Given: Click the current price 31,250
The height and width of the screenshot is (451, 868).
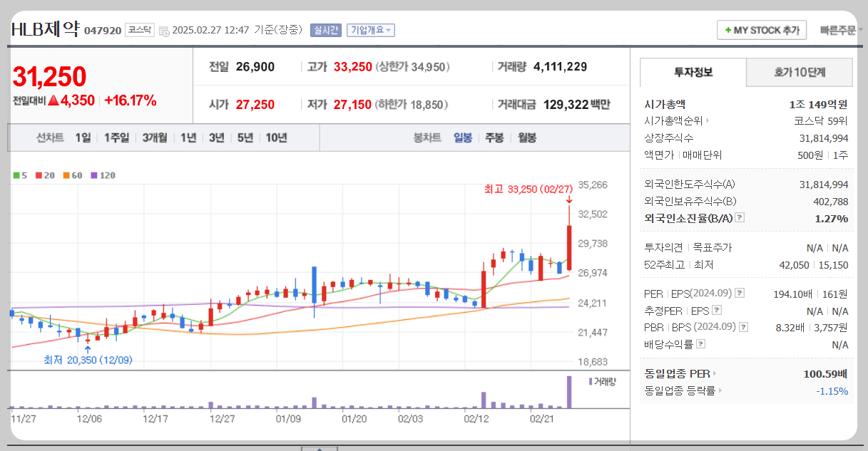Looking at the screenshot, I should click(49, 76).
